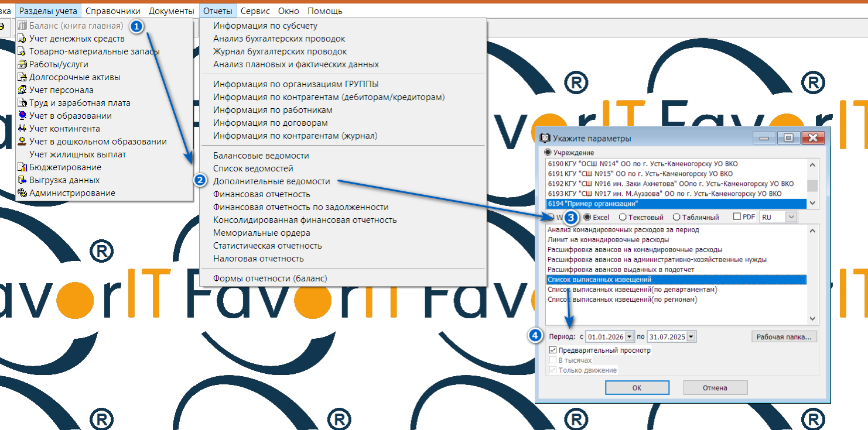The height and width of the screenshot is (430, 868).
Task: Open the Справочники menu
Action: (x=112, y=11)
